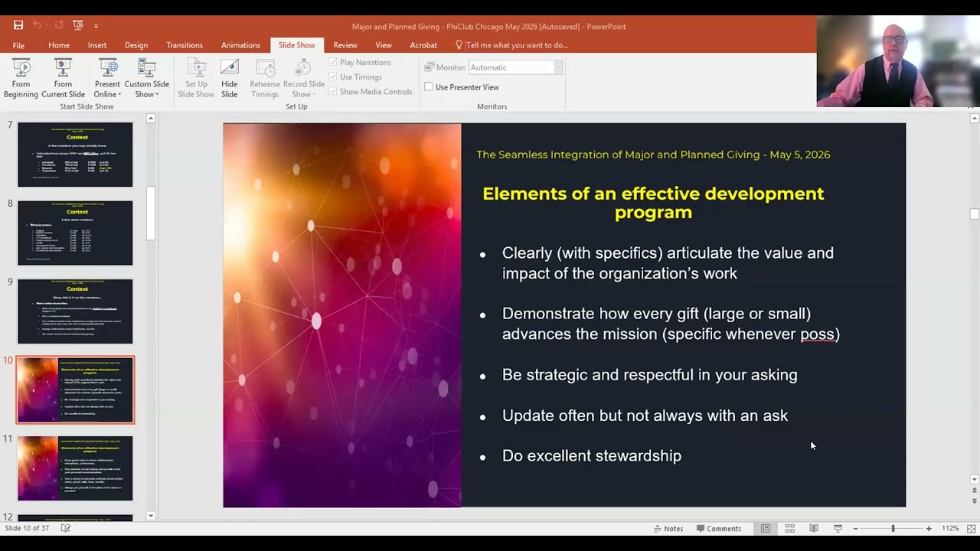Toggle Show Media Controls checkbox
The height and width of the screenshot is (551, 980).
tap(371, 92)
